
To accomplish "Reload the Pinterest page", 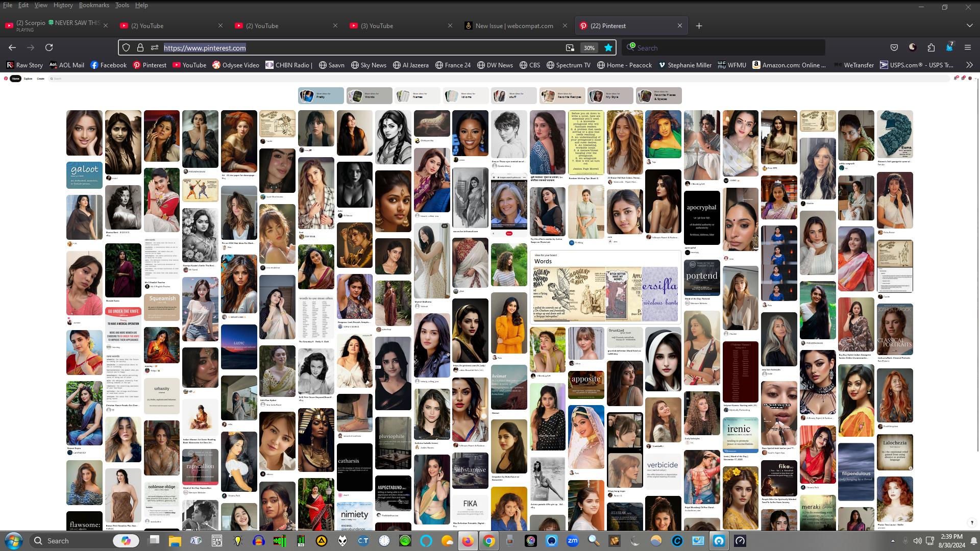I will tap(49, 47).
